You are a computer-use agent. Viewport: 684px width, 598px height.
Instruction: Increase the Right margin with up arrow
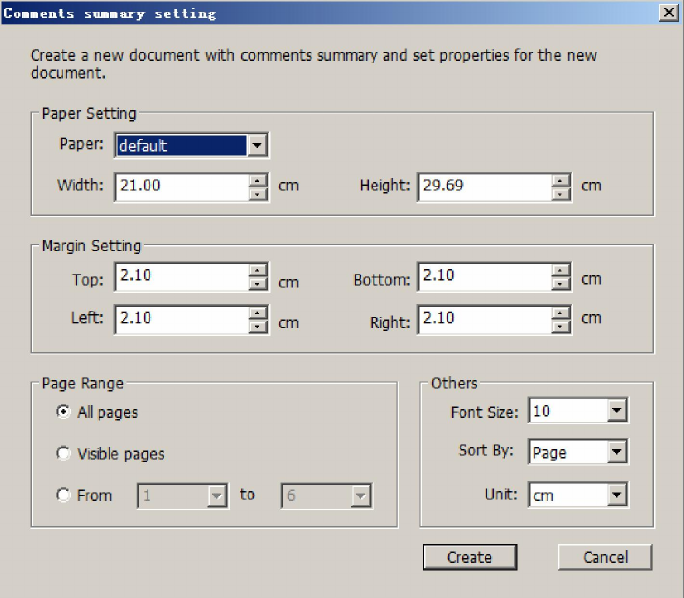pos(561,312)
